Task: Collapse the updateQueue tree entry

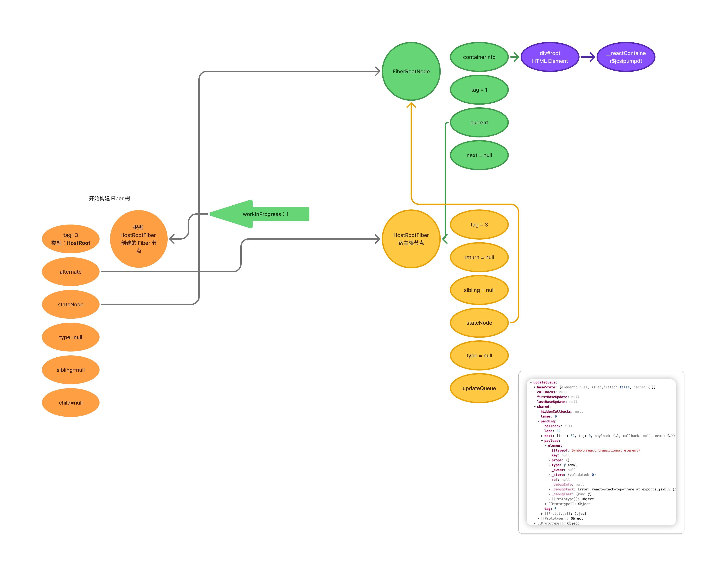Action: click(531, 382)
